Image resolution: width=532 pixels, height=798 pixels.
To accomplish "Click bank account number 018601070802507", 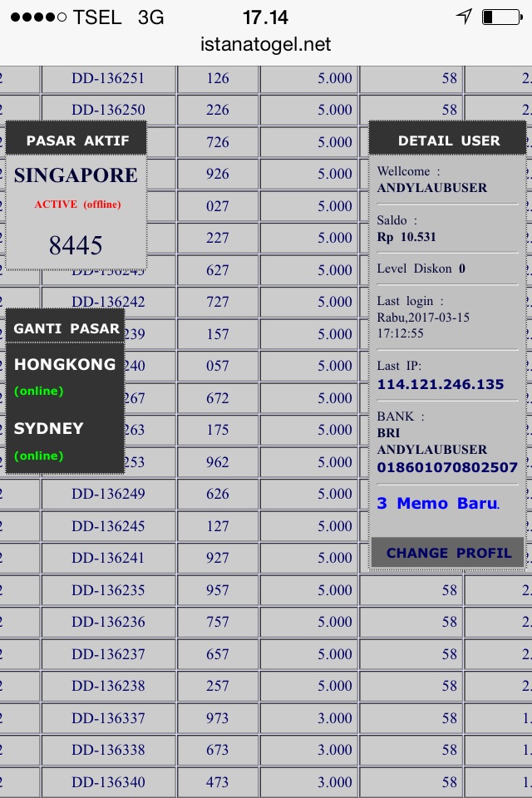I will [447, 468].
